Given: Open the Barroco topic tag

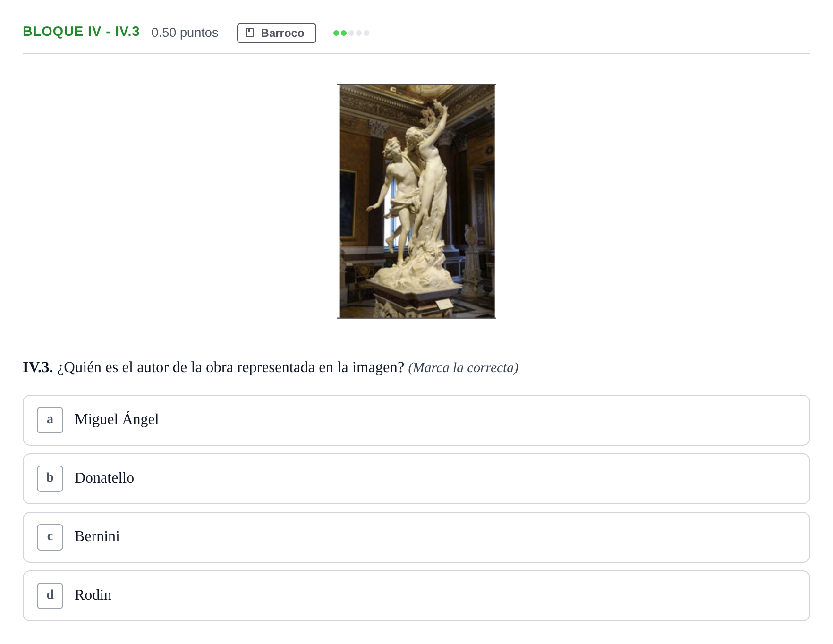Looking at the screenshot, I should coord(277,33).
